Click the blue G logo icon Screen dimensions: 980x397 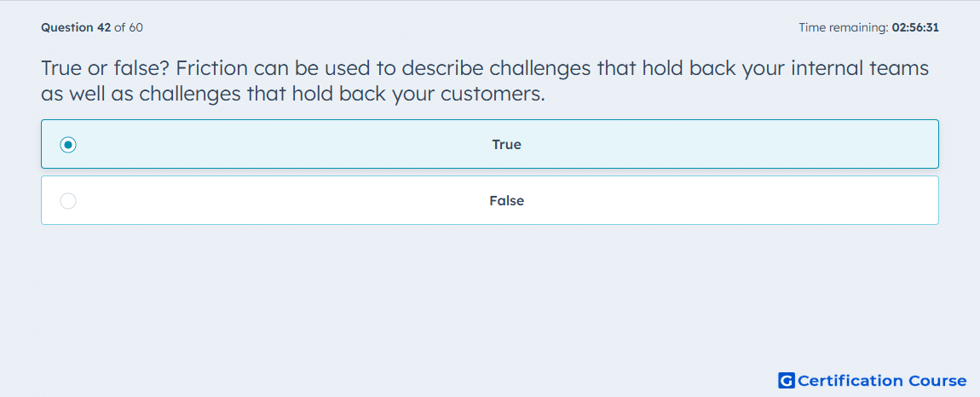787,380
